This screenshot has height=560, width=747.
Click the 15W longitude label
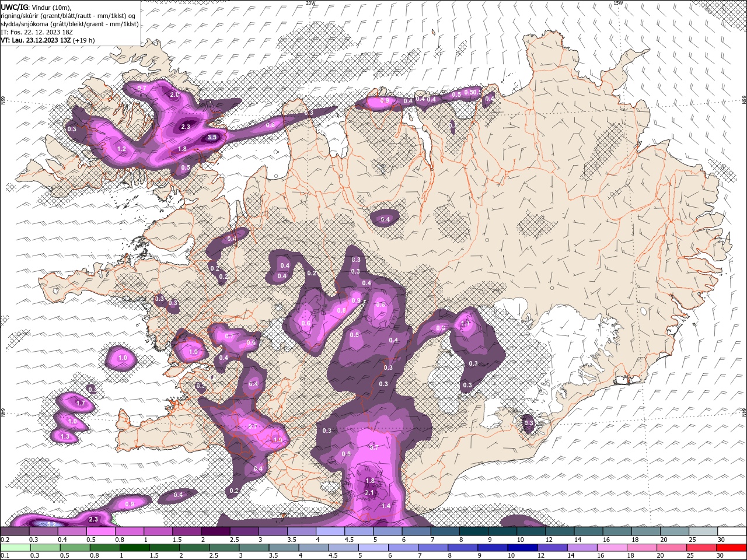pyautogui.click(x=618, y=3)
